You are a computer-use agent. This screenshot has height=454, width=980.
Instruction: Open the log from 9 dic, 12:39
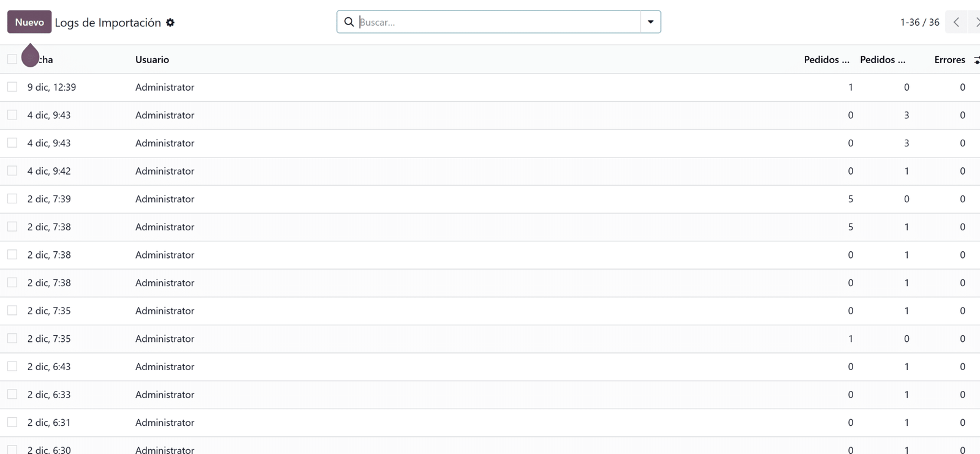pyautogui.click(x=51, y=86)
